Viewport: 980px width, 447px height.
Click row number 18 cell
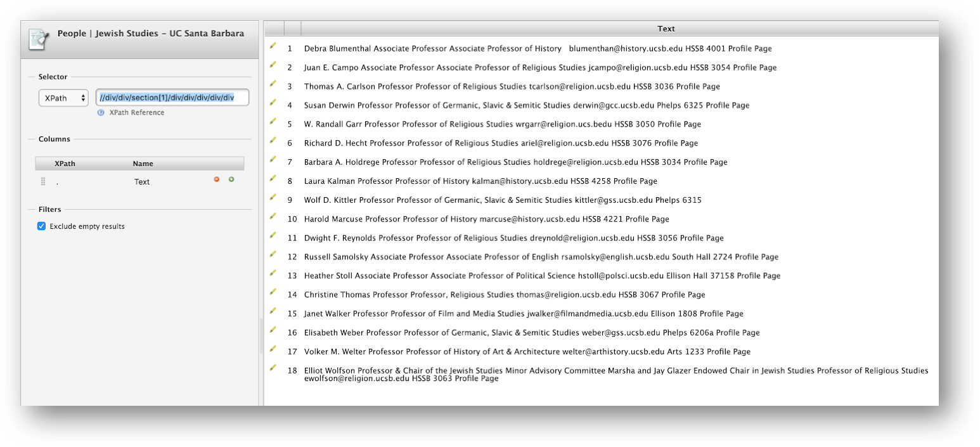pos(292,371)
